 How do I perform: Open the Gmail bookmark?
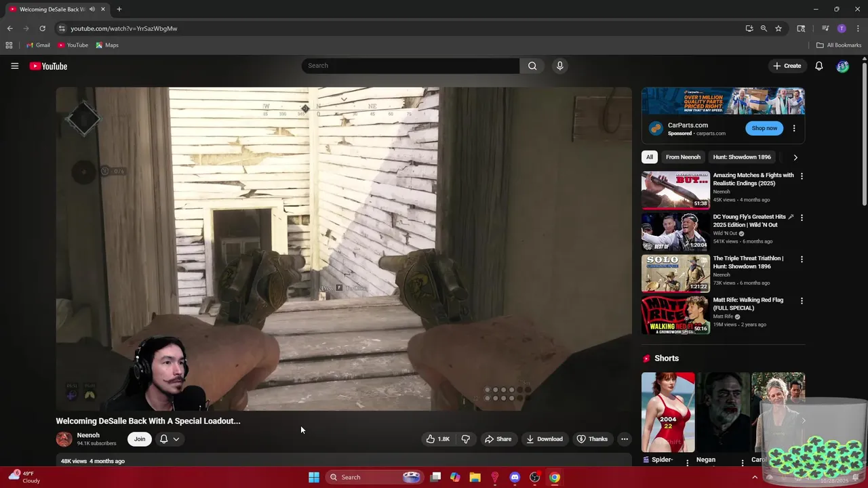tap(38, 45)
